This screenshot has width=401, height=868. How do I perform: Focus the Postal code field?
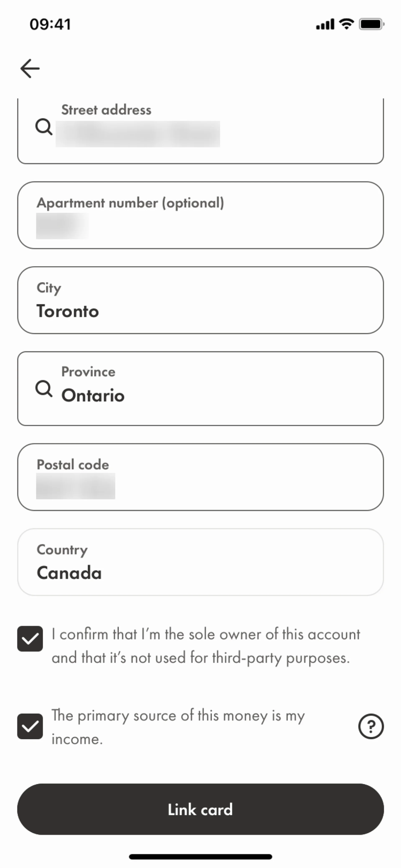click(200, 477)
